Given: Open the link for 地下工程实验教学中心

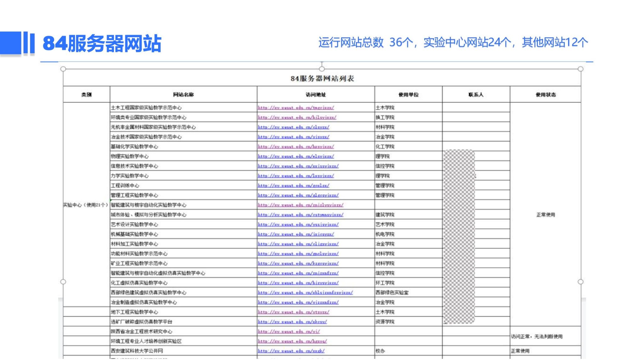Looking at the screenshot, I should coord(293,312).
